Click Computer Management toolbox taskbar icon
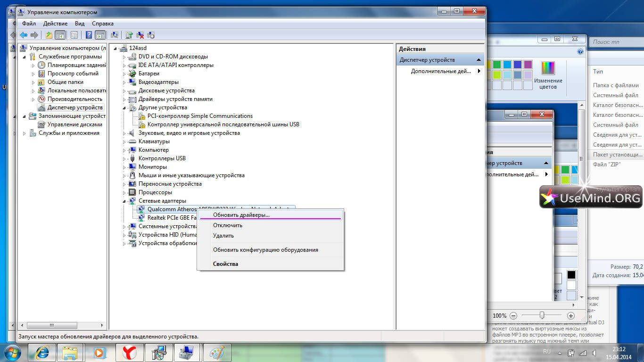Image resolution: width=644 pixels, height=362 pixels. pyautogui.click(x=187, y=352)
